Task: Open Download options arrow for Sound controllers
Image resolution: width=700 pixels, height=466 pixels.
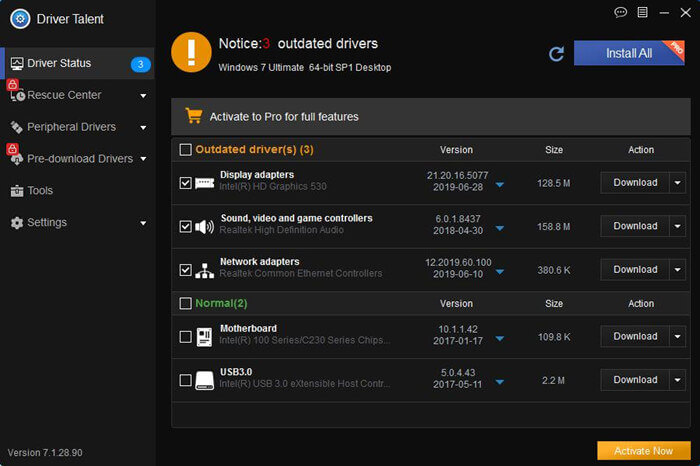Action: (677, 226)
